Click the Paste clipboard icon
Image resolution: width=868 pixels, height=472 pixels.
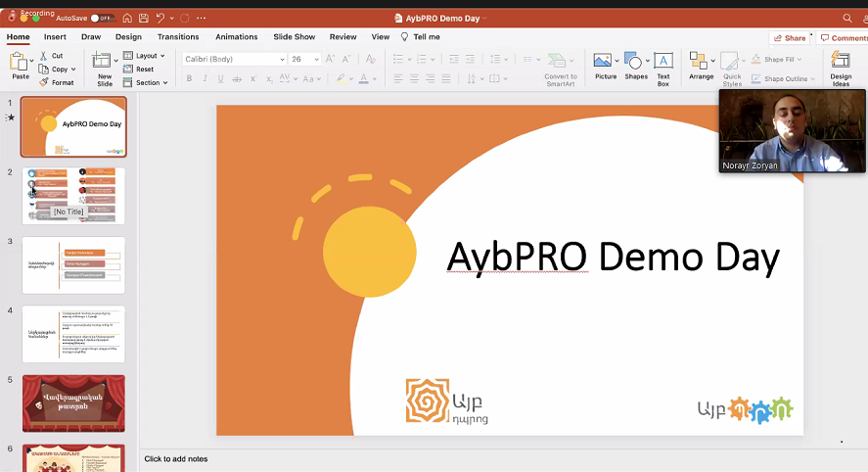click(x=19, y=62)
